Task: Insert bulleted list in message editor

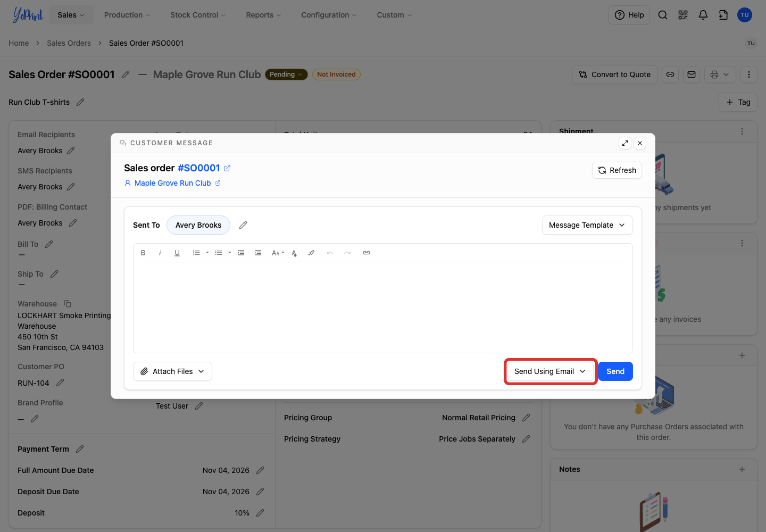Action: 219,253
